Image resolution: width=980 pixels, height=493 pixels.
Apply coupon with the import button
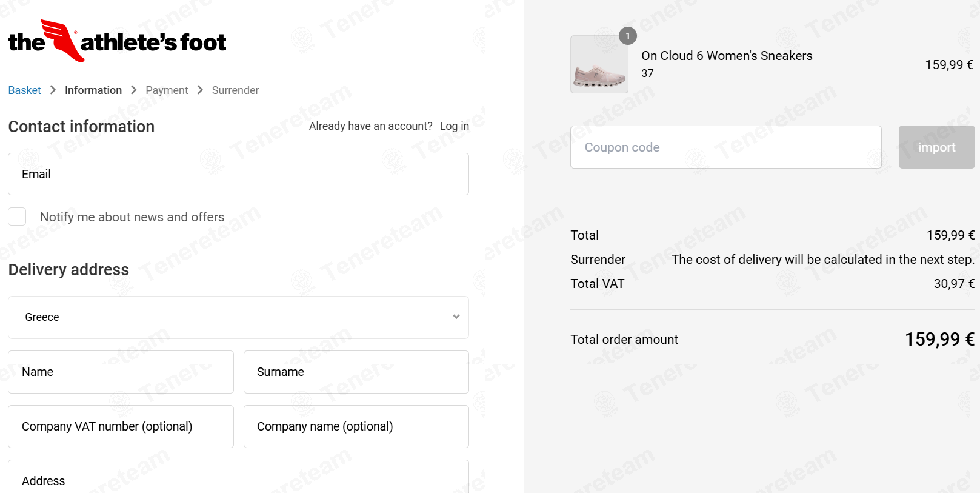pyautogui.click(x=936, y=147)
